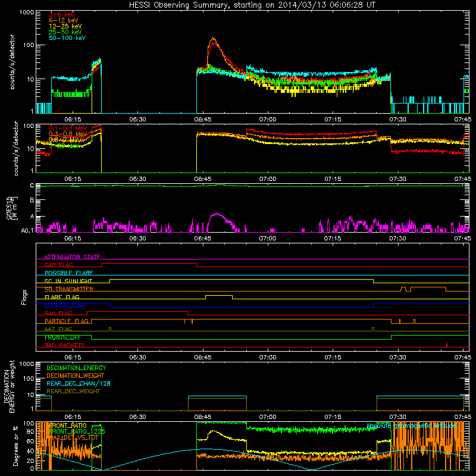This screenshot has width=476, height=476.
Task: Click the FRONT_RATIO legend label
Action: (x=68, y=425)
